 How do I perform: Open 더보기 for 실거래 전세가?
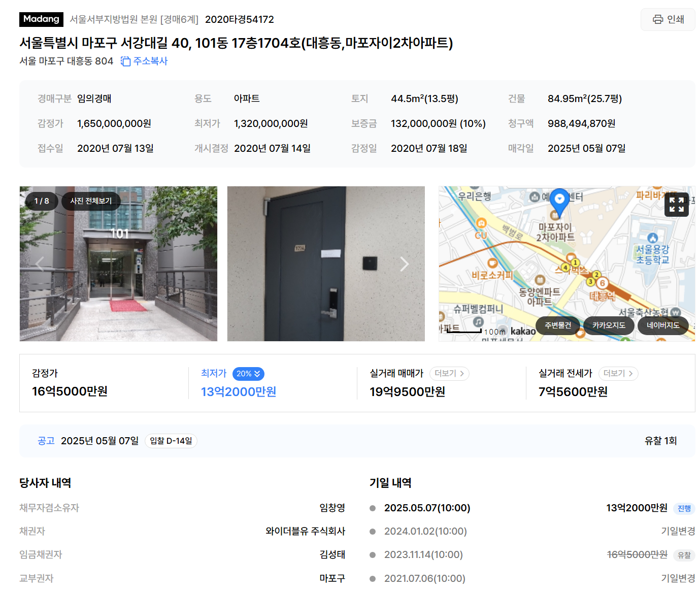pyautogui.click(x=618, y=373)
